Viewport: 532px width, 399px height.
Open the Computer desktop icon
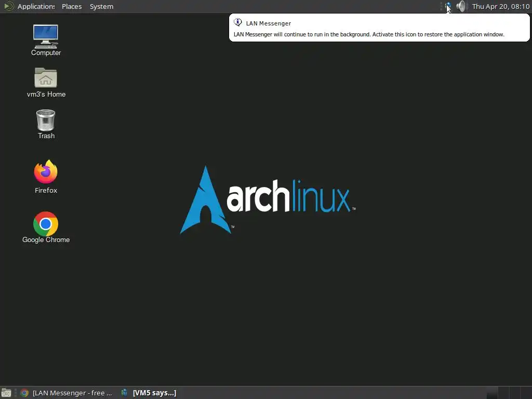click(x=46, y=40)
